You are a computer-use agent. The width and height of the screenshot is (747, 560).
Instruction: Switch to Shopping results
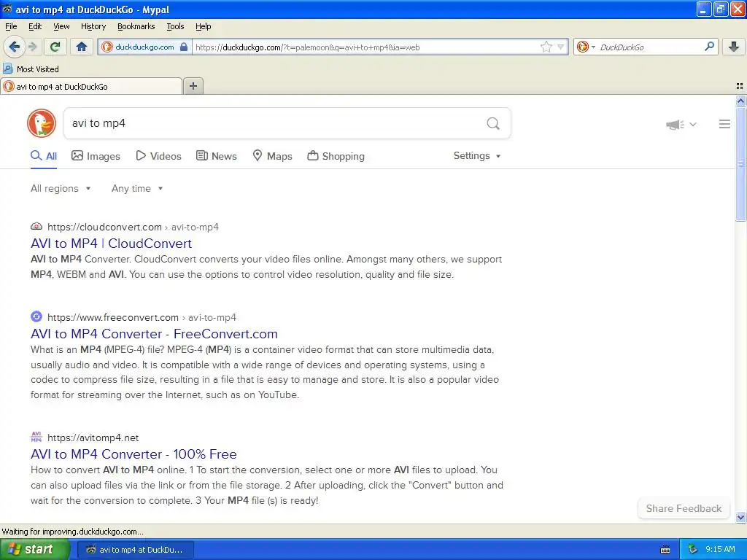click(x=336, y=156)
